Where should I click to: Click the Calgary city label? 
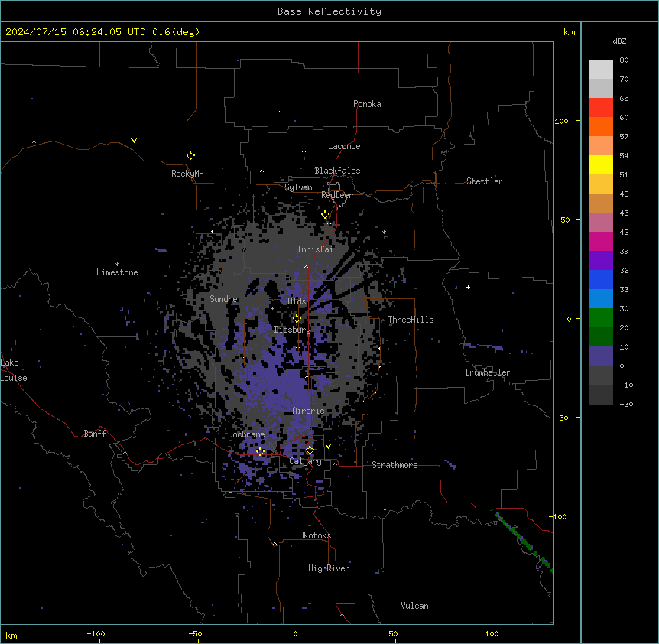(305, 461)
